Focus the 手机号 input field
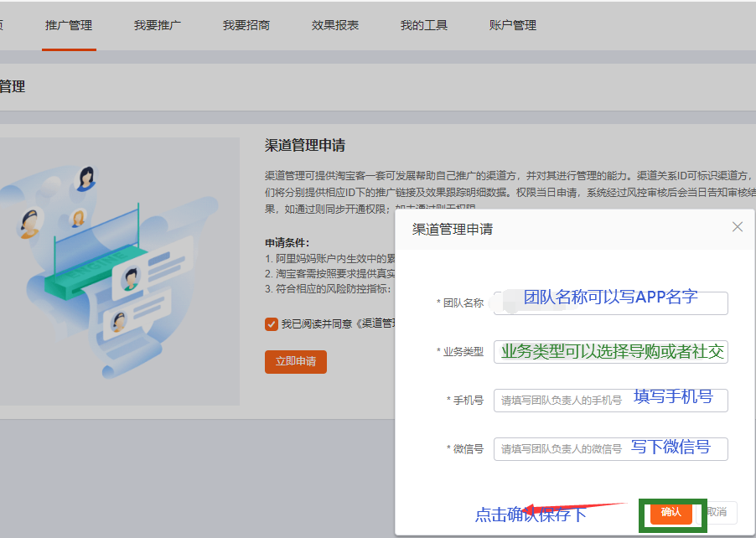Screen dimensions: 756x538 (610, 401)
